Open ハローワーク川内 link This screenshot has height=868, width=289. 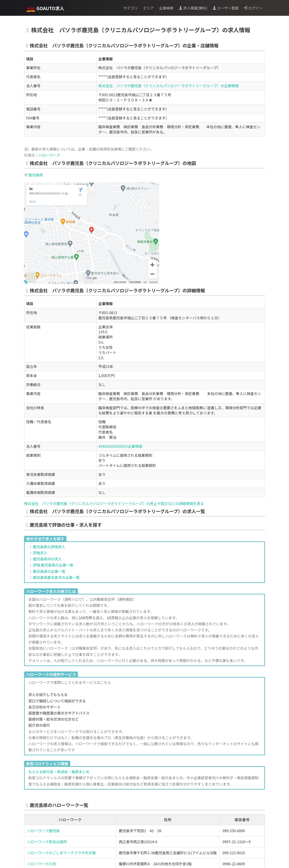[x=42, y=864]
